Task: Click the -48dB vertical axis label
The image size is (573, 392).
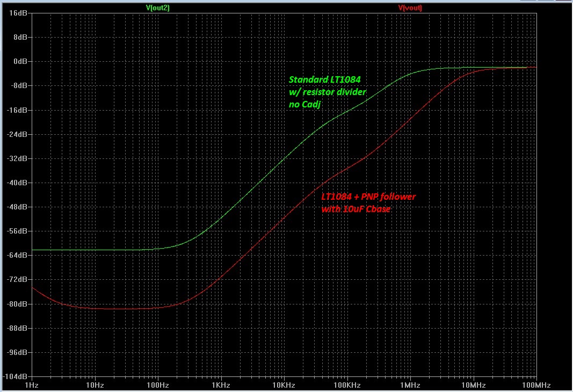Action: point(17,207)
